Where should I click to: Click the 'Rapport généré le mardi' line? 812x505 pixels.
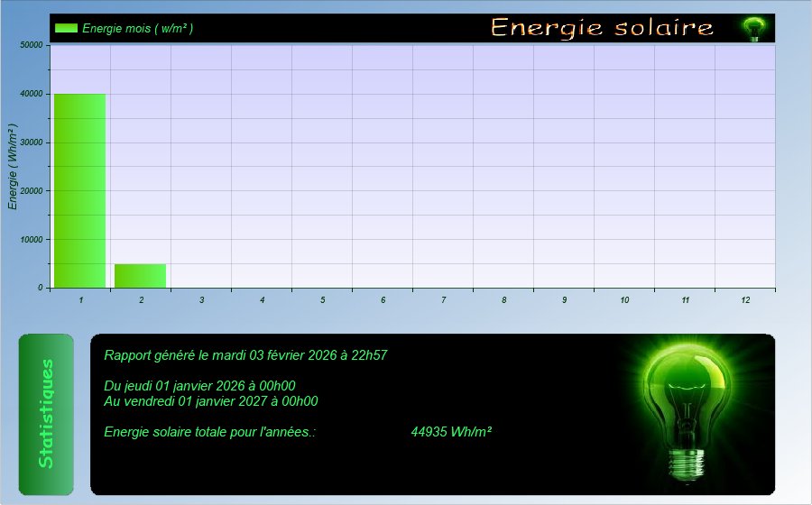pos(245,355)
